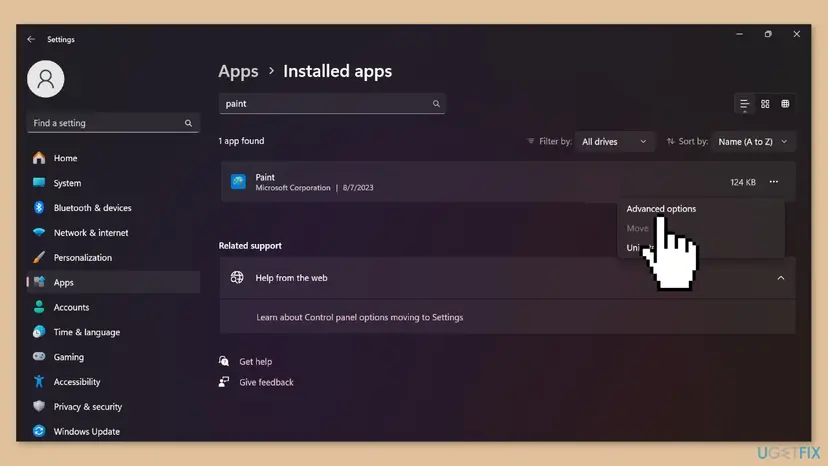Open Personalization settings

113,257
